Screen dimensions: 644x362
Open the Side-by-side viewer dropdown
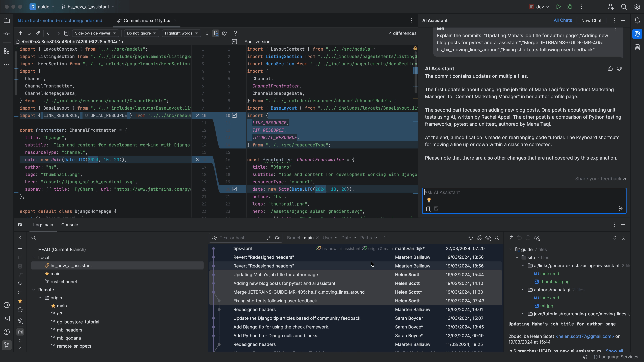pyautogui.click(x=95, y=33)
